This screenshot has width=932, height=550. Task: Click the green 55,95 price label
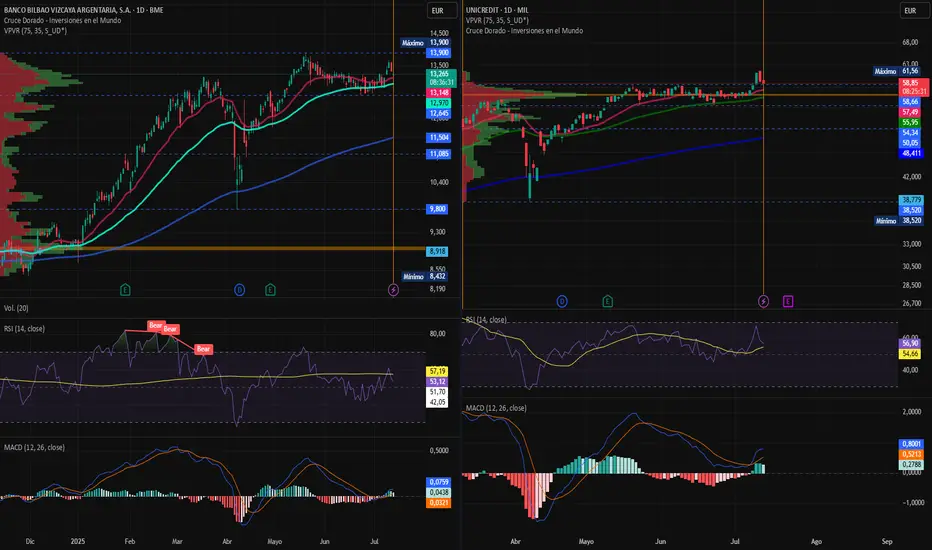(x=910, y=122)
